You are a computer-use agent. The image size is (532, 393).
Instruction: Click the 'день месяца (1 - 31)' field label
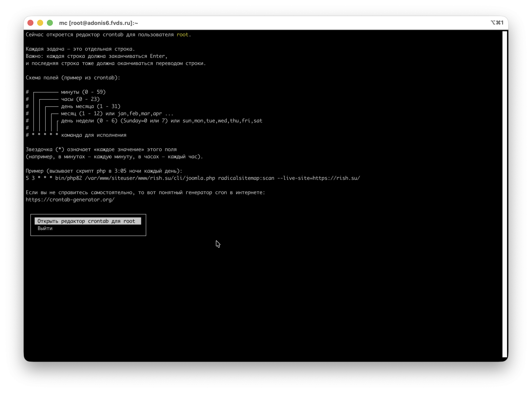pos(91,106)
